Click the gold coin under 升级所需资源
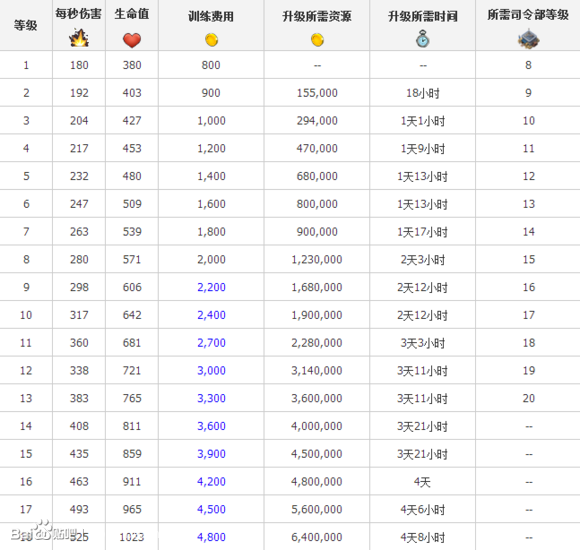Image resolution: width=580 pixels, height=550 pixels. (317, 40)
